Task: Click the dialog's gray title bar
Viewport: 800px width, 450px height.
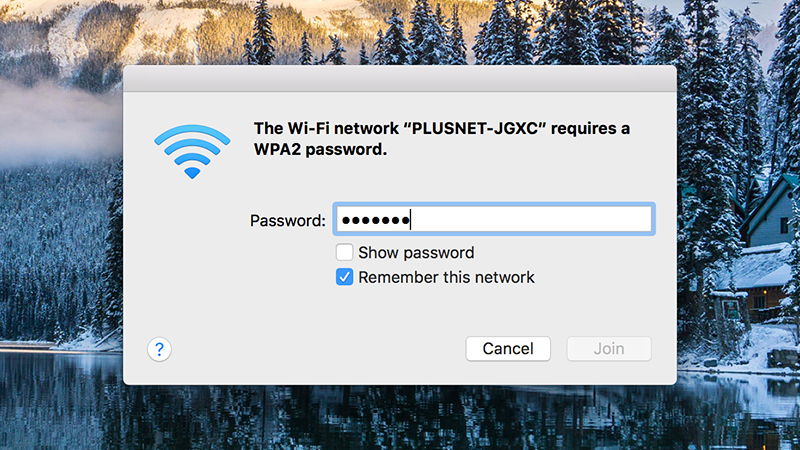Action: pyautogui.click(x=400, y=79)
